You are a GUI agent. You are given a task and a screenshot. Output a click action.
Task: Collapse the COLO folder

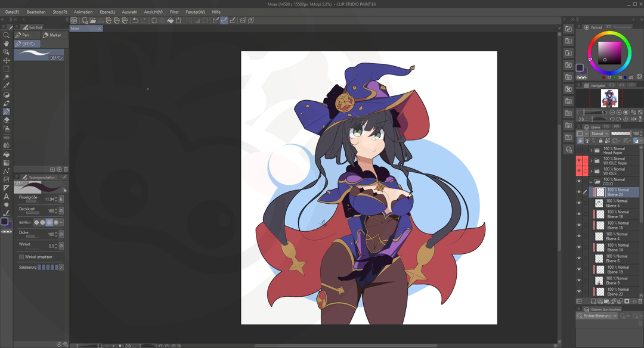[592, 181]
